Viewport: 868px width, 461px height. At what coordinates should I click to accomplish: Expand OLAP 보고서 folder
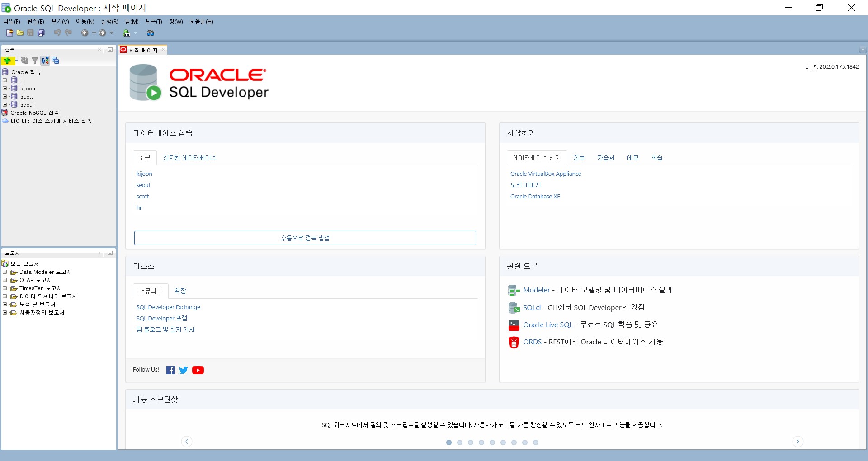[5, 280]
